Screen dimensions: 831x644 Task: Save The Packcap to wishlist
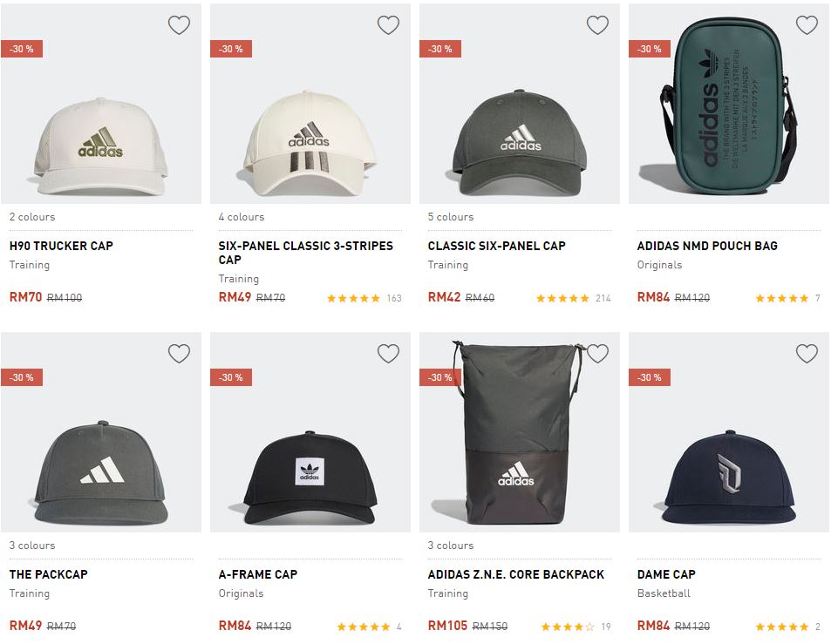coord(179,353)
